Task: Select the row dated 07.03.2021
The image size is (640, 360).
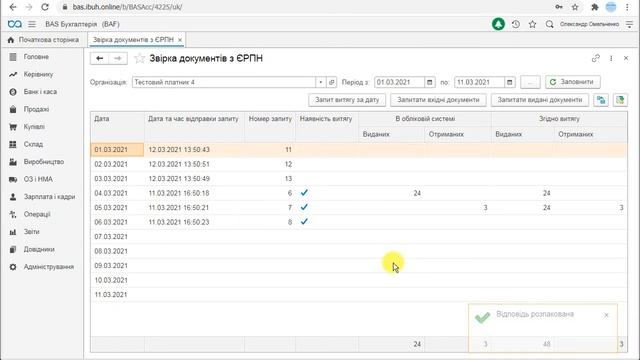Action: point(358,237)
